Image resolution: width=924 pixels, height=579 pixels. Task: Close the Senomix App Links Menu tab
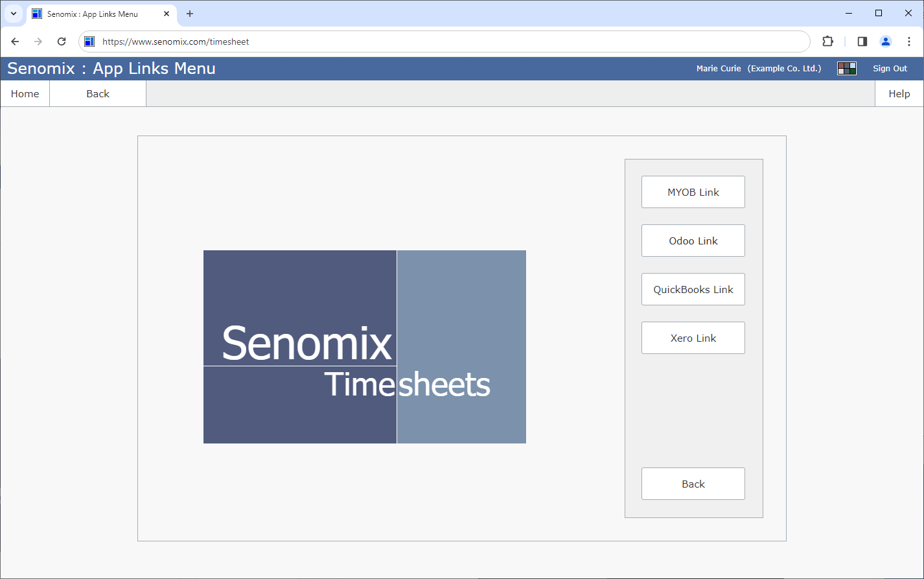pyautogui.click(x=167, y=14)
